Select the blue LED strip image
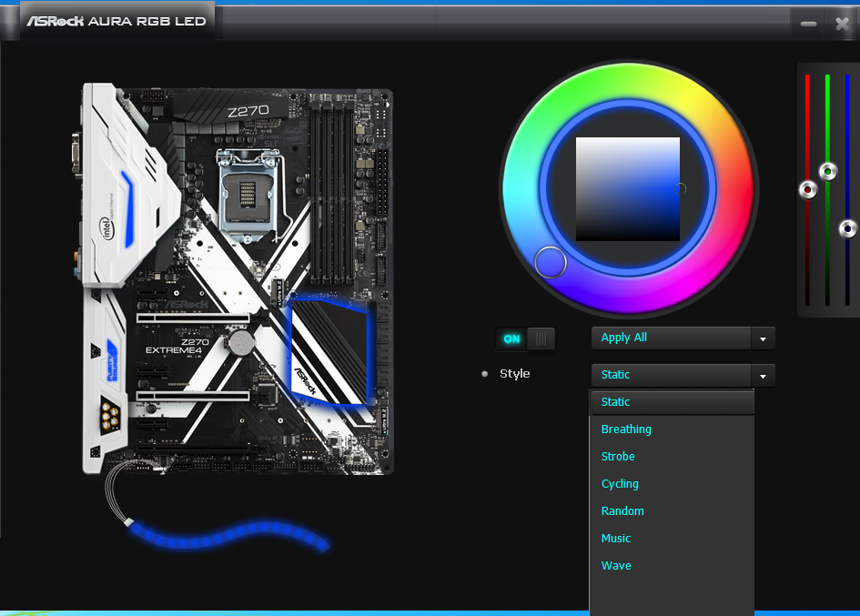The width and height of the screenshot is (860, 616). click(x=229, y=537)
